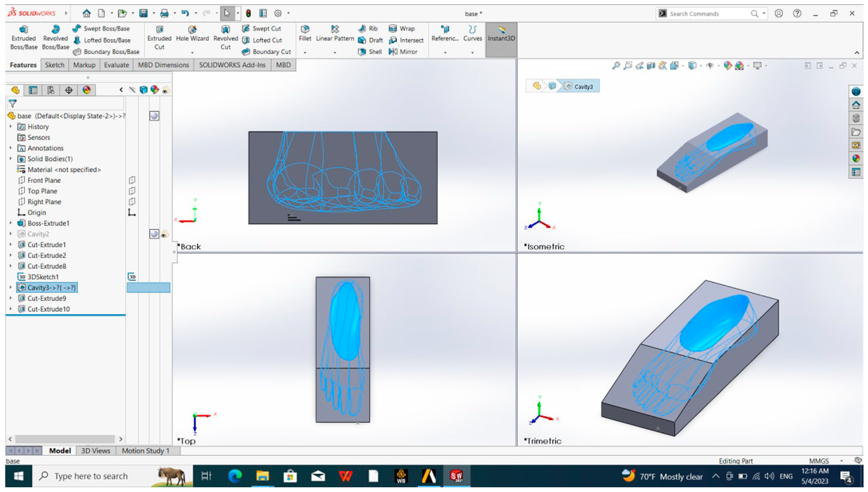Select the Material <not specified> item
Viewport: 868px width, 492px height.
point(59,170)
